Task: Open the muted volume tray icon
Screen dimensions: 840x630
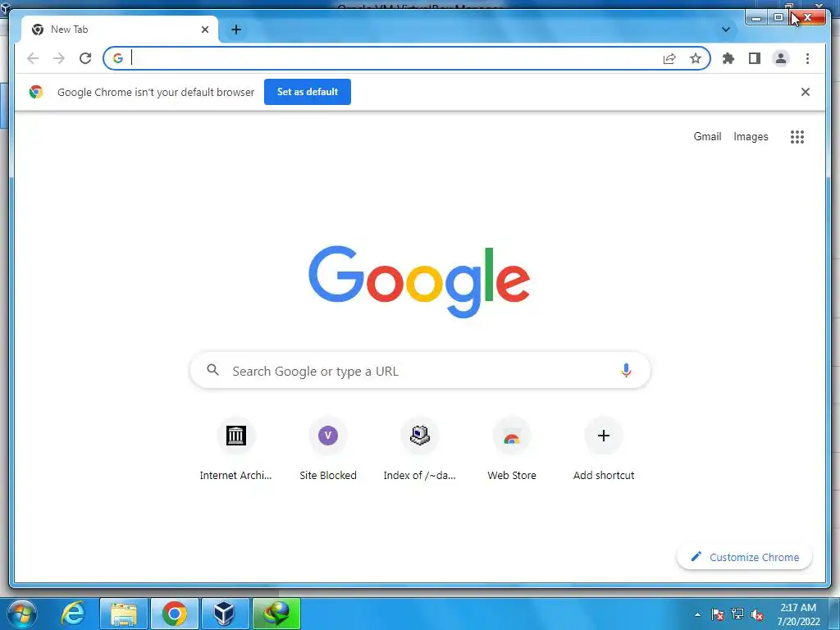Action: (x=757, y=614)
